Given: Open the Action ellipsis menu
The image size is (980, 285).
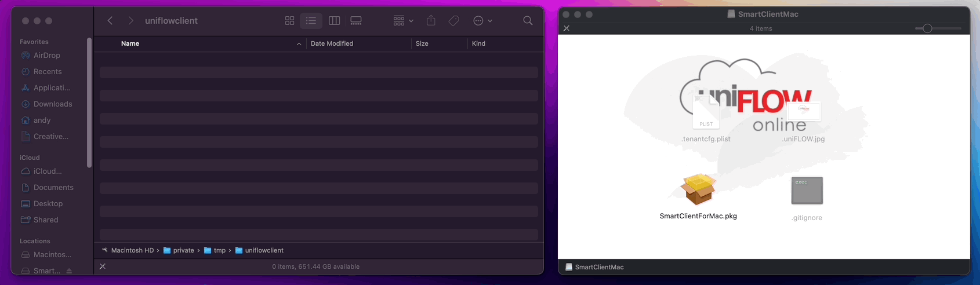Looking at the screenshot, I should coord(482,20).
